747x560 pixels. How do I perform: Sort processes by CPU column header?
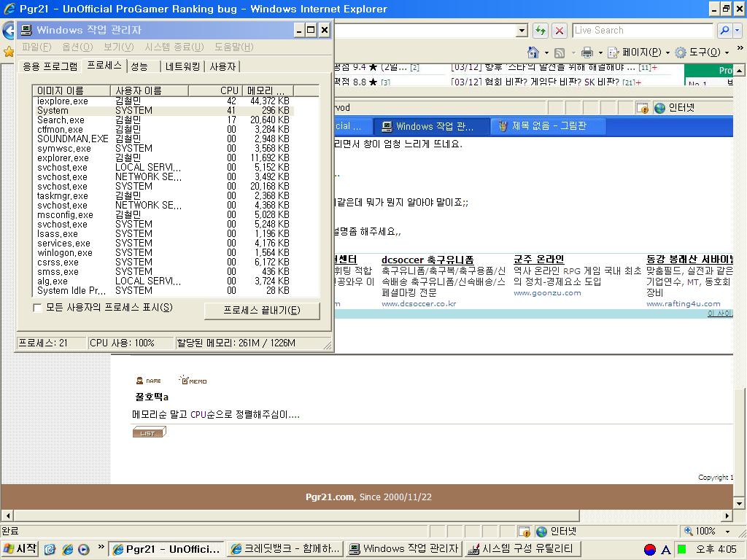[215, 90]
